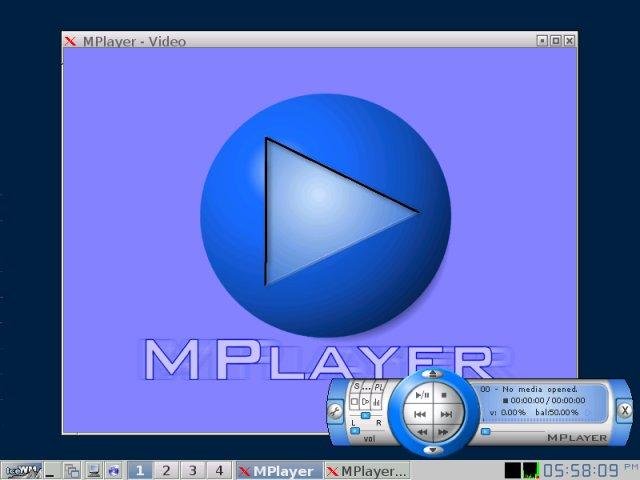Skip to next track in MPlayer controller

[x=447, y=414]
